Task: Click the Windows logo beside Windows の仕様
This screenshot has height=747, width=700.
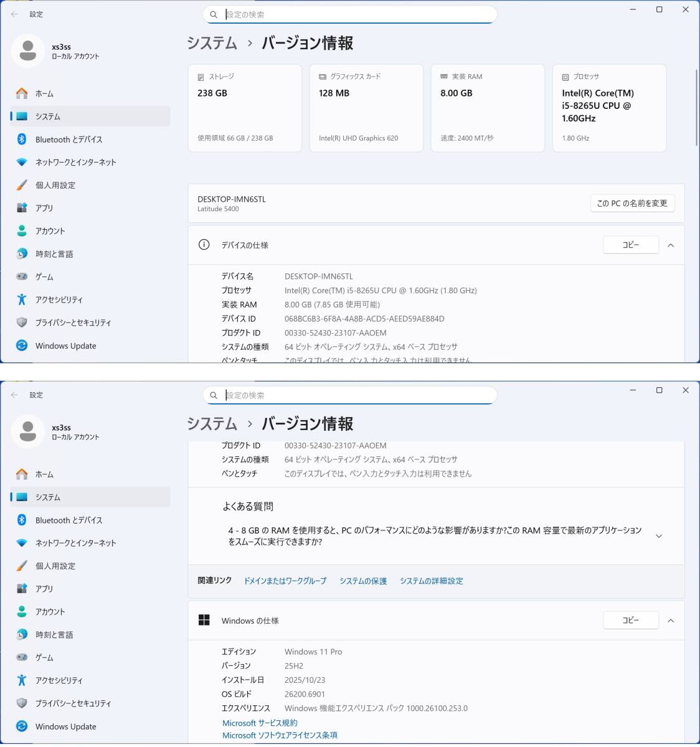Action: point(204,620)
